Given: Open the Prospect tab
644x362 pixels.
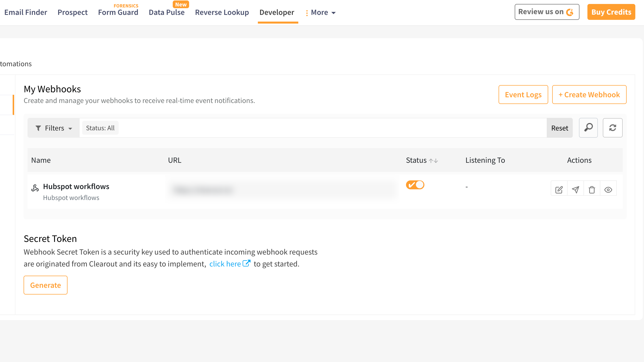Looking at the screenshot, I should (x=72, y=12).
